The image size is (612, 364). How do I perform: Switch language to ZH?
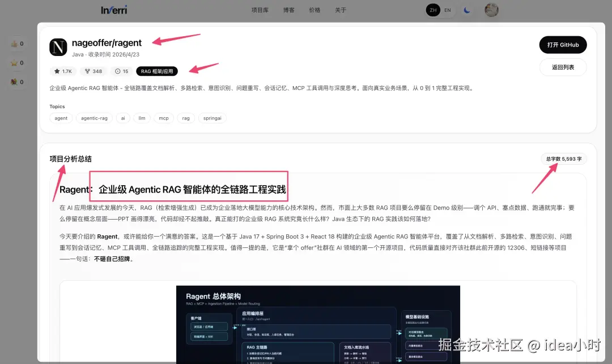click(433, 10)
